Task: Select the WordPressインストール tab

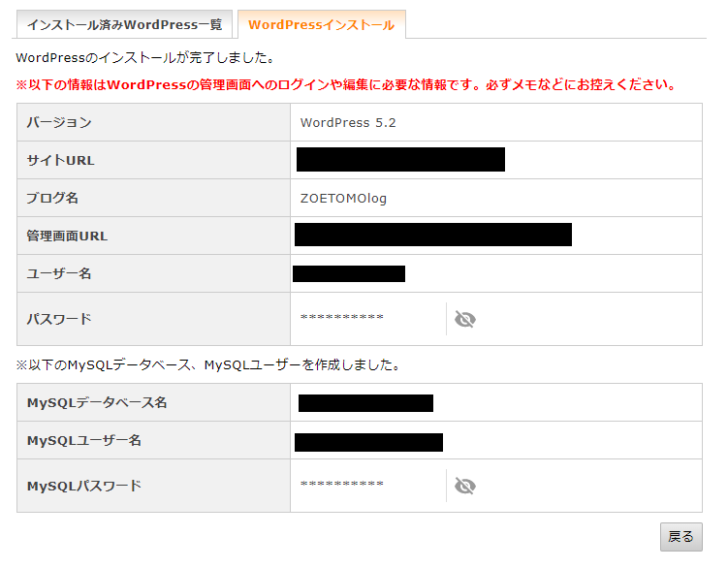Action: pos(321,24)
